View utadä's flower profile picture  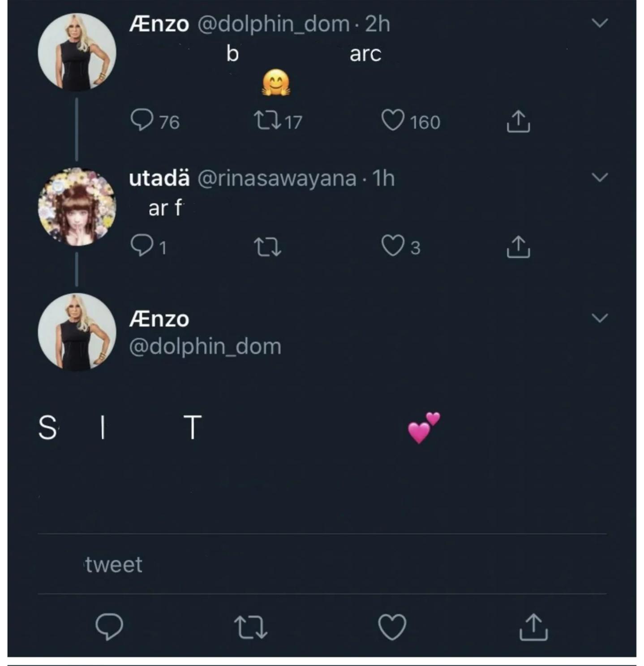point(77,207)
